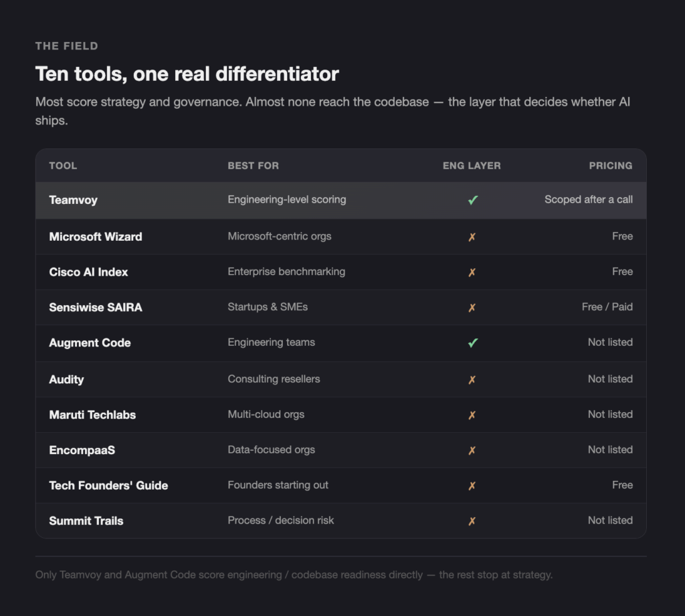
Task: Click 'Not listed' pricing in the EncompaaS row
Action: (610, 450)
